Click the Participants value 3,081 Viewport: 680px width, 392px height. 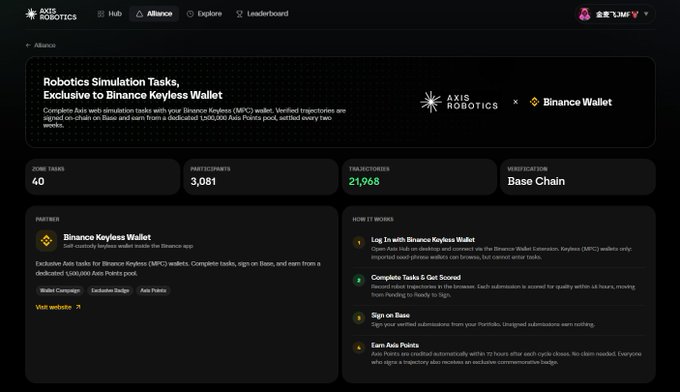(203, 181)
